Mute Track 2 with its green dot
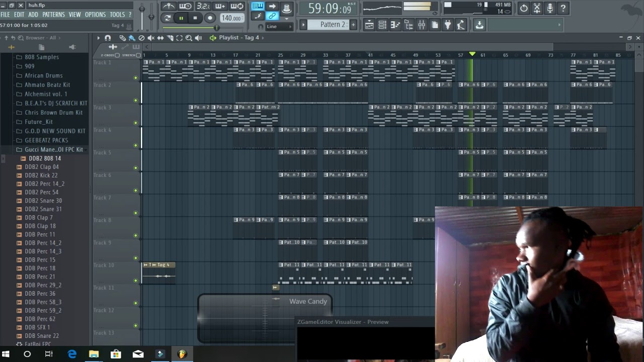Image resolution: width=644 pixels, height=362 pixels. click(x=135, y=101)
